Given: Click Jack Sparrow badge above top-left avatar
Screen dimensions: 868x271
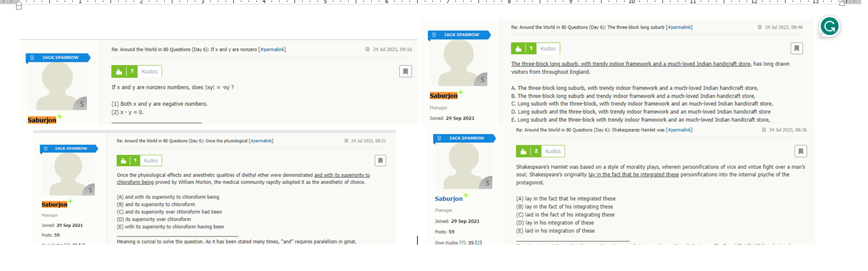Looking at the screenshot, I should coord(56,57).
